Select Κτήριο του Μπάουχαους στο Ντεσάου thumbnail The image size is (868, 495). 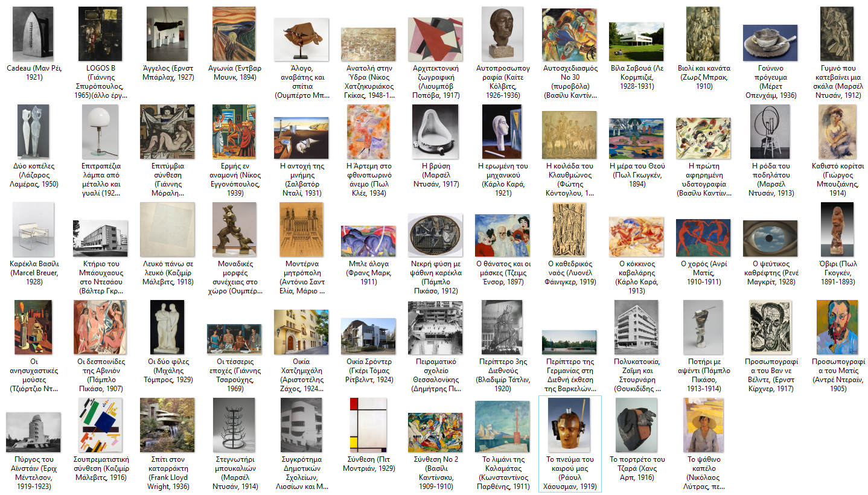click(100, 238)
